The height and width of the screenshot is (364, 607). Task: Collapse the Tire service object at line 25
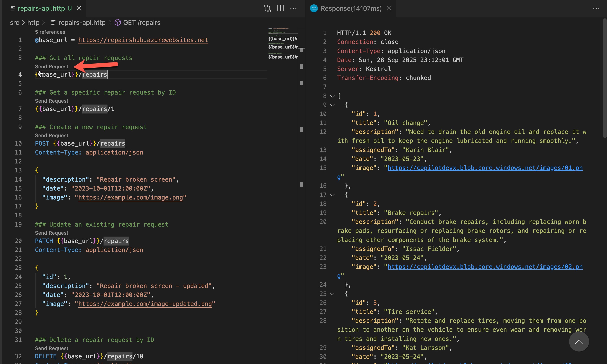tap(332, 294)
